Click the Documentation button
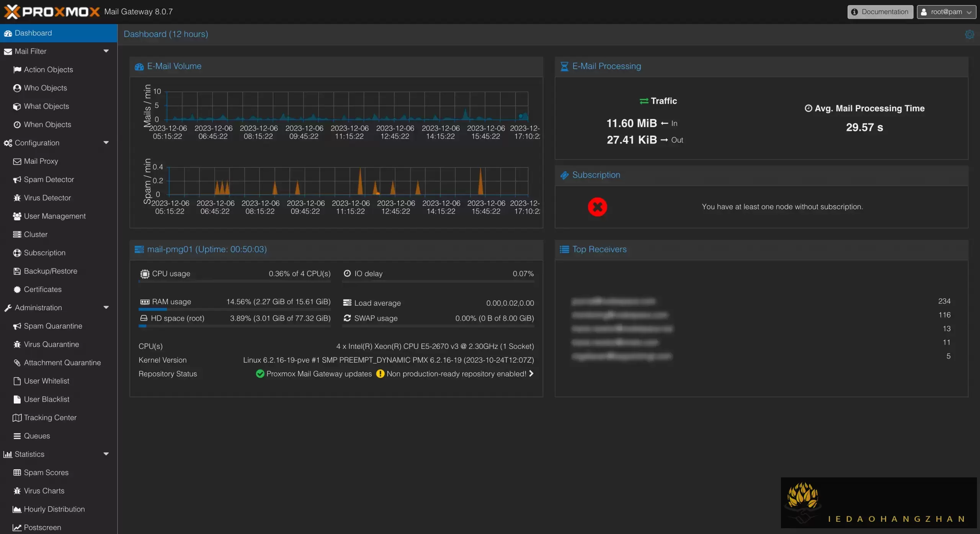 [x=880, y=12]
